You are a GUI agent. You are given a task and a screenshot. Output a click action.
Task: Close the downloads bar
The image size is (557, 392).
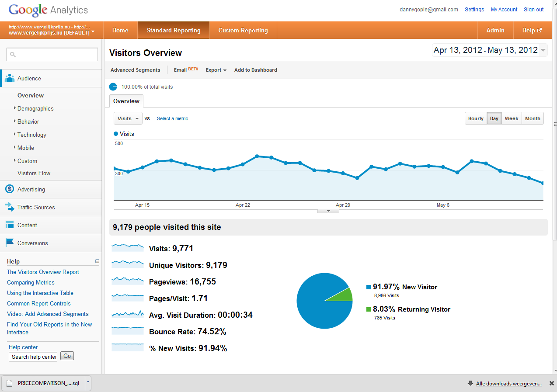551,383
